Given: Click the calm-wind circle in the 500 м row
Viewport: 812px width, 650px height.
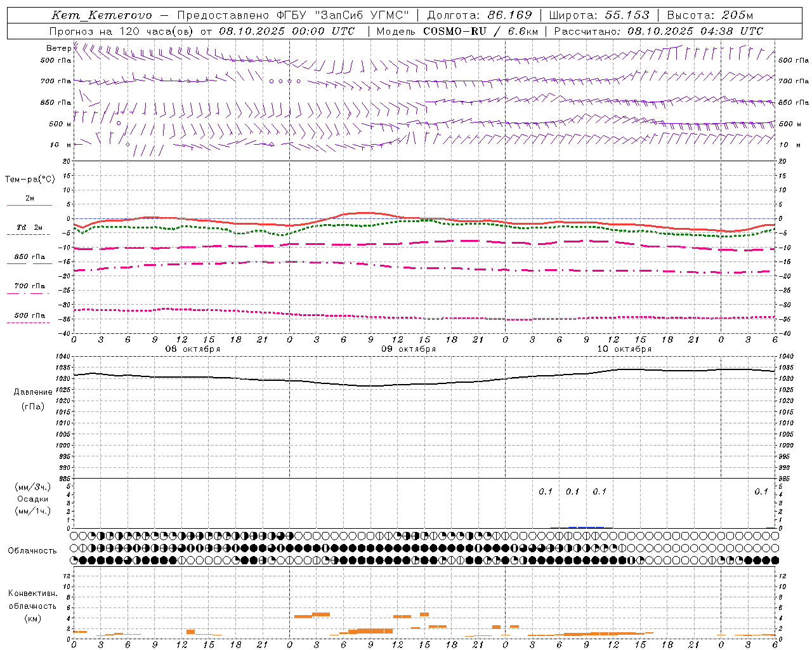Looking at the screenshot, I should pyautogui.click(x=119, y=123).
